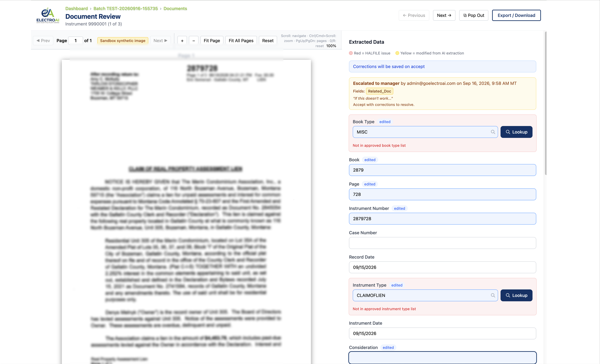Viewport: 600px width, 364px height.
Task: Click Instrument Number field 2879728
Action: (x=442, y=218)
